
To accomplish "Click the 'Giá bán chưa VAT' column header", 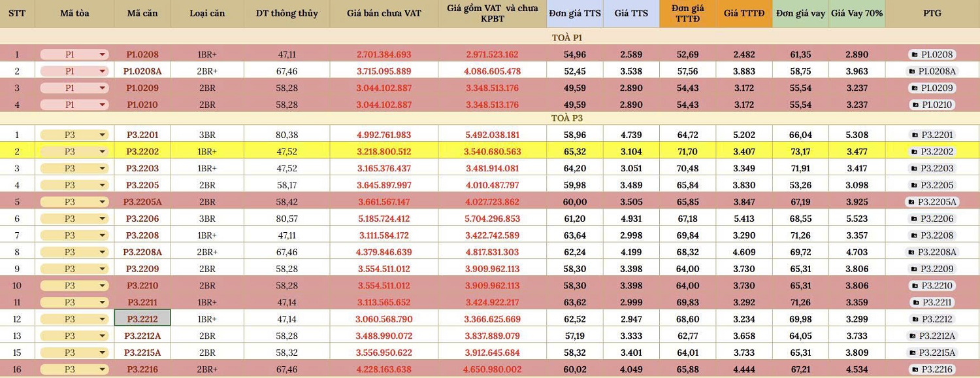I will point(384,13).
